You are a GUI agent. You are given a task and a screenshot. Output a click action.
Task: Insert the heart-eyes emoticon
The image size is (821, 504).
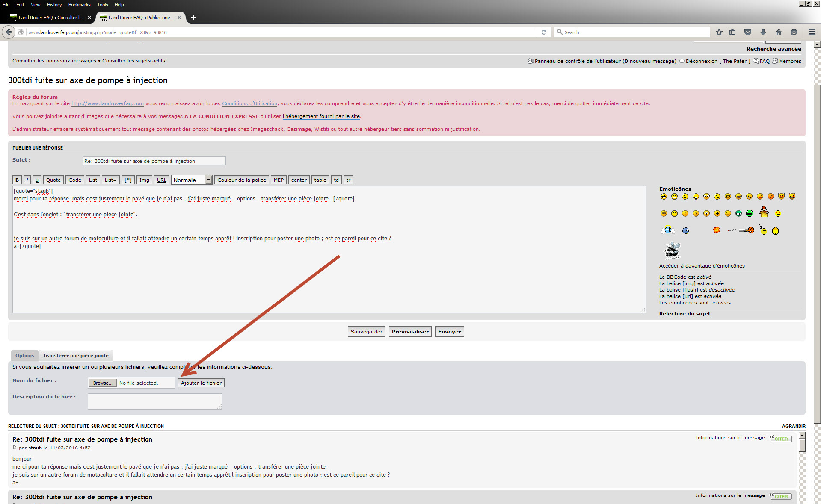[x=778, y=213]
